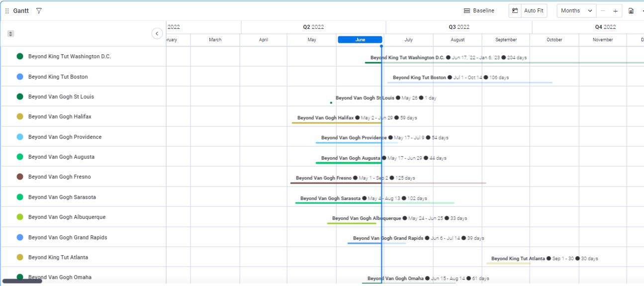Select Beyond Van Gogh Sarasota row

(x=84, y=197)
